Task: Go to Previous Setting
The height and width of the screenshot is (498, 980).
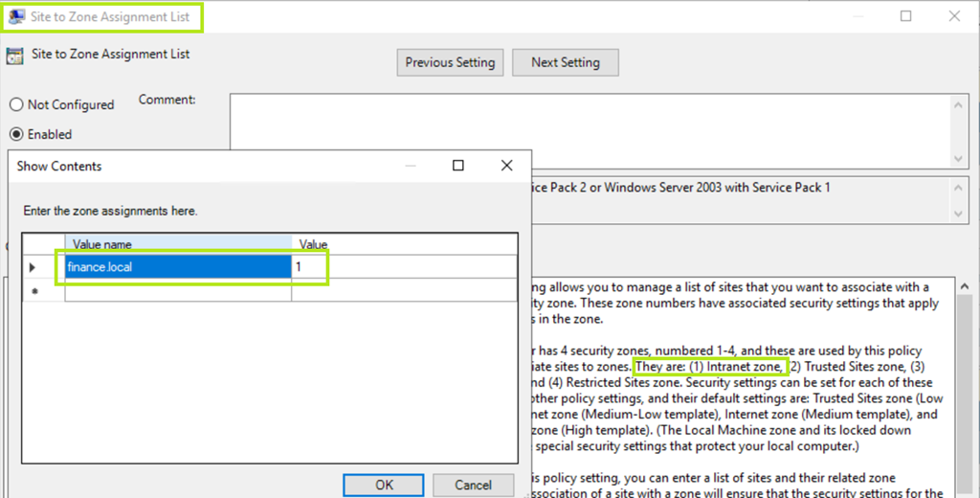Action: 450,62
